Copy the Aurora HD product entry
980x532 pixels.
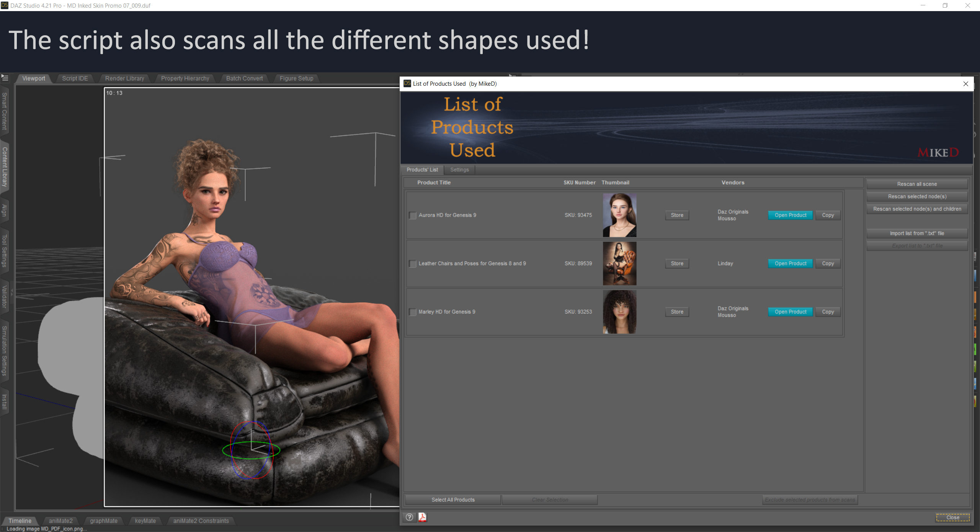(x=828, y=215)
